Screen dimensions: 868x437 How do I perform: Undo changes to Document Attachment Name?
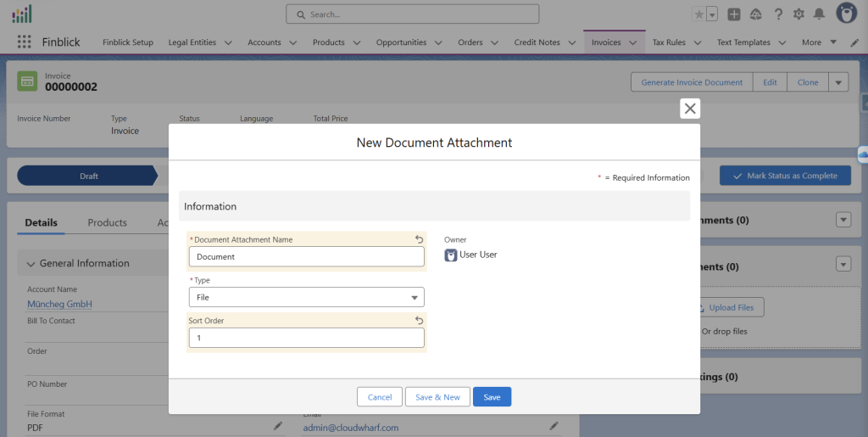[419, 240]
